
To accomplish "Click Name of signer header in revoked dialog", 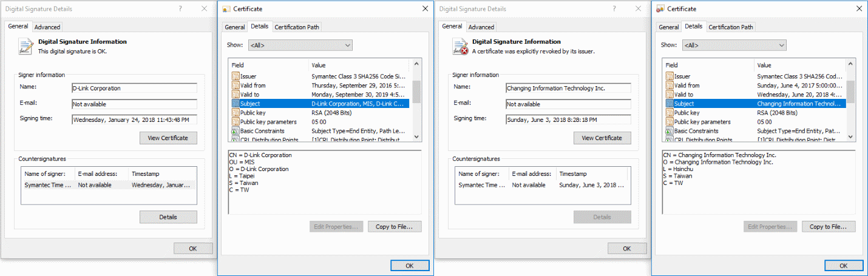I will pos(482,173).
